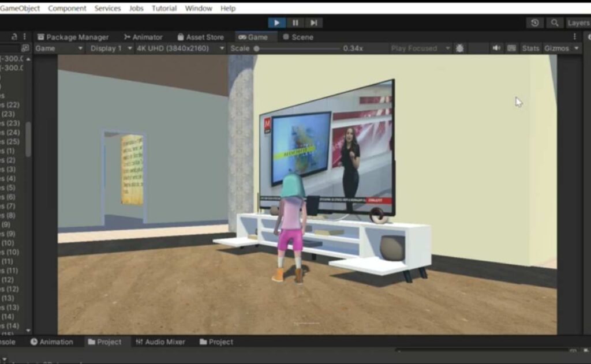591x364 pixels.
Task: Open the undo history icon
Action: click(534, 23)
